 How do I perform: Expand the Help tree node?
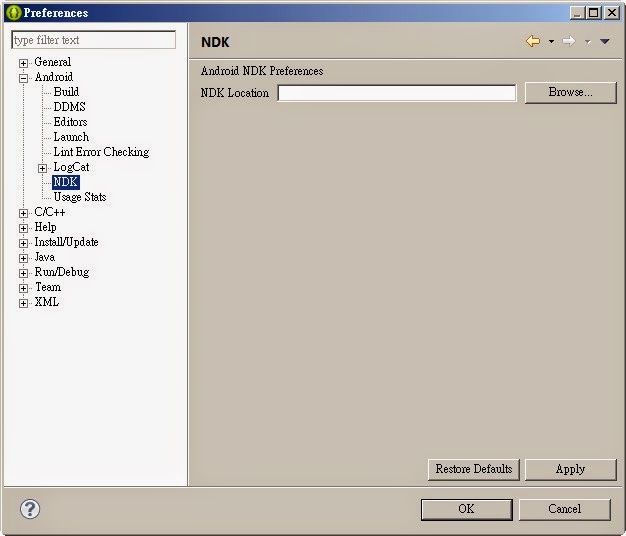23,228
